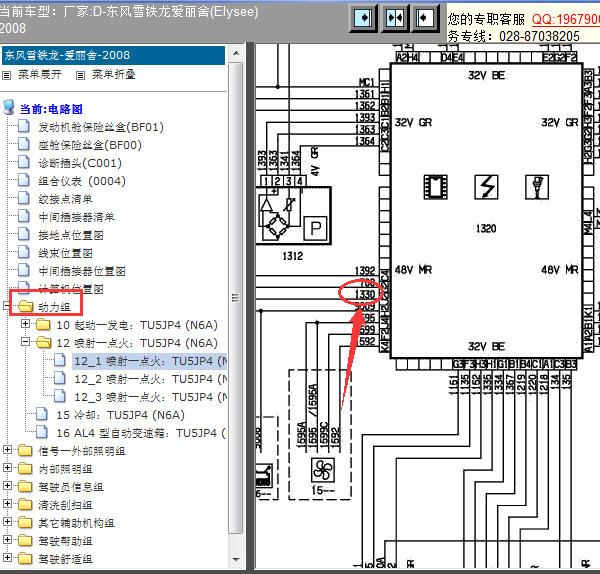Expand the 驾驶舒适组 node
The image size is (600, 574).
click(7, 557)
